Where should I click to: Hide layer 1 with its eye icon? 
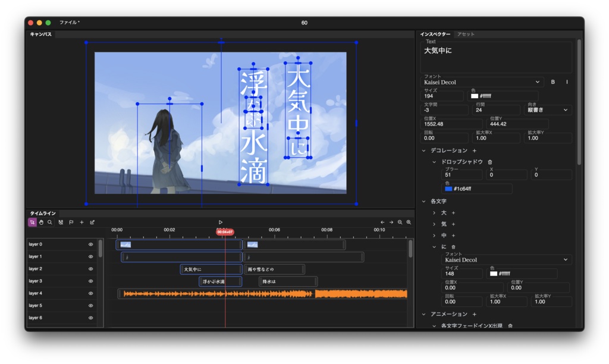click(x=91, y=257)
